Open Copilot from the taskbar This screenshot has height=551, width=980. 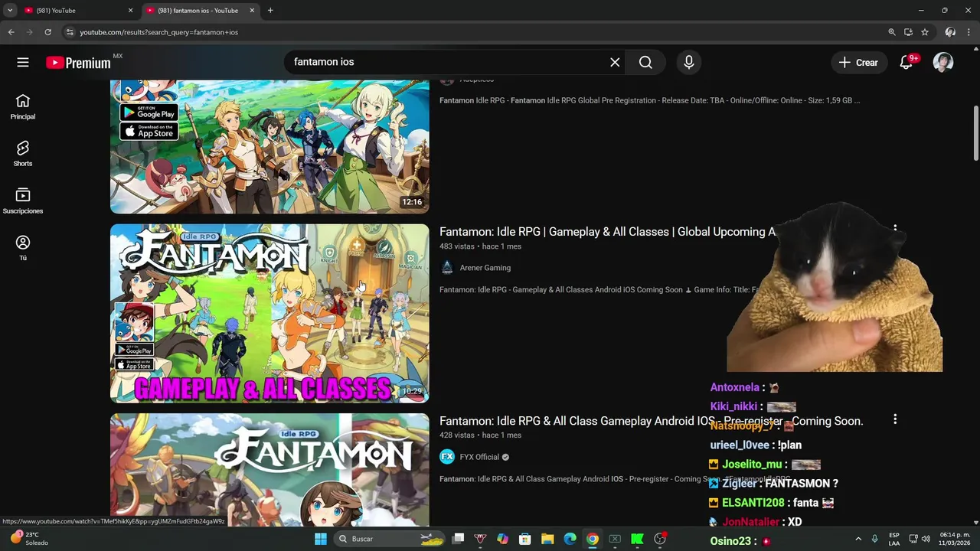click(502, 539)
